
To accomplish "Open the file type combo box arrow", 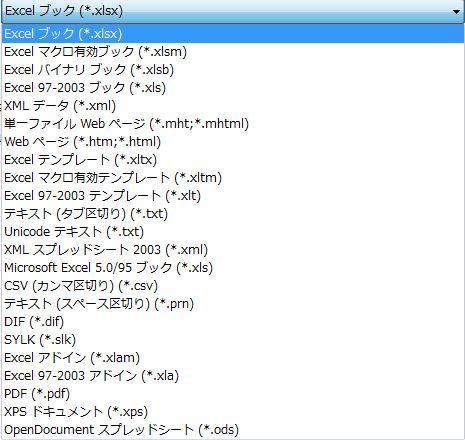I will coord(456,11).
